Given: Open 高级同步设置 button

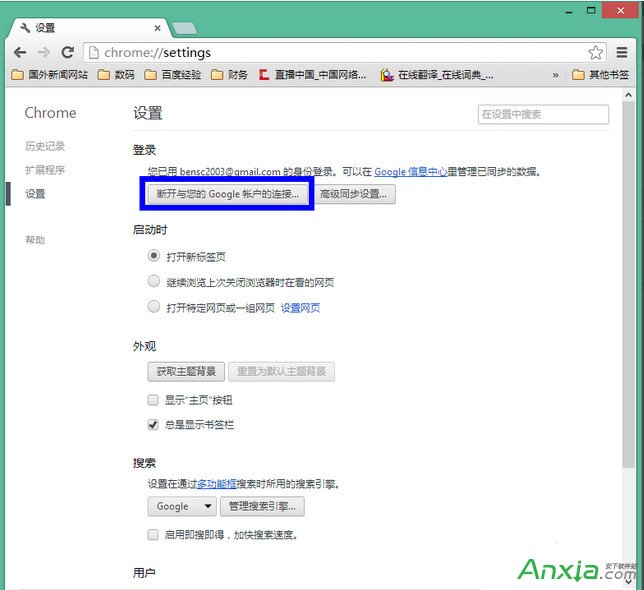Looking at the screenshot, I should click(354, 194).
